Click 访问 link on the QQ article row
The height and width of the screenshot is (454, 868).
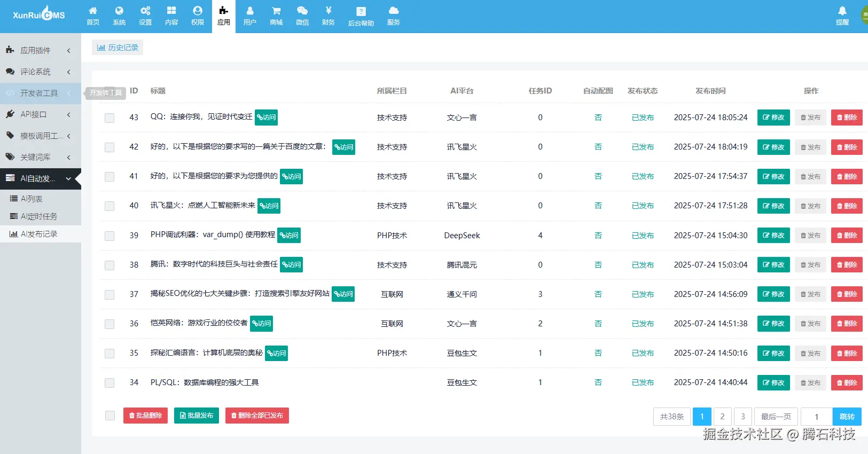coord(266,117)
